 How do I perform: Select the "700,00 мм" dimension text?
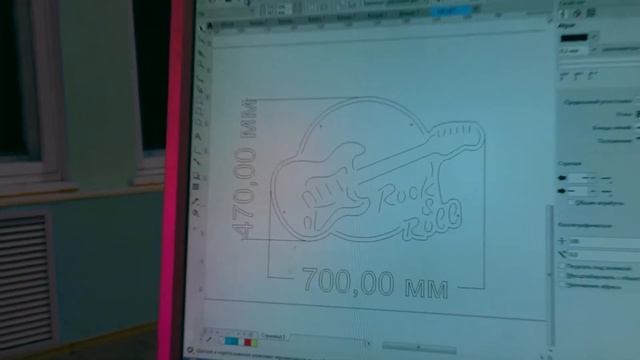pyautogui.click(x=376, y=283)
